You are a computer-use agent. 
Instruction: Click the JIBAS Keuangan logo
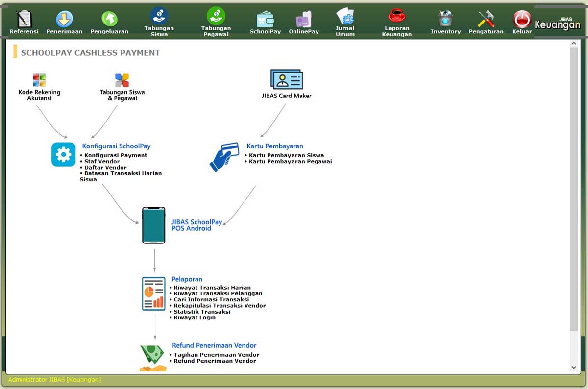[x=558, y=23]
